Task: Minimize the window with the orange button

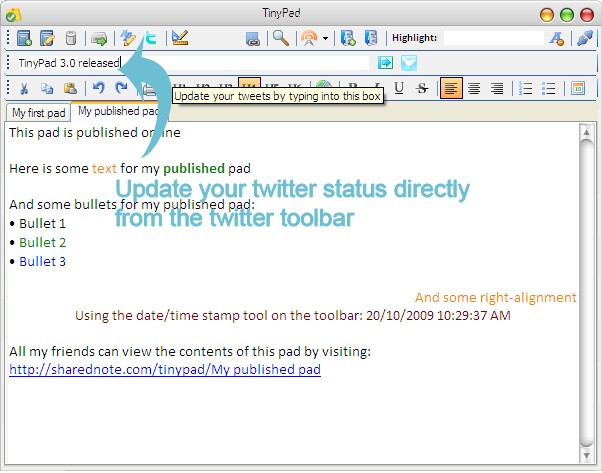Action: [547, 15]
